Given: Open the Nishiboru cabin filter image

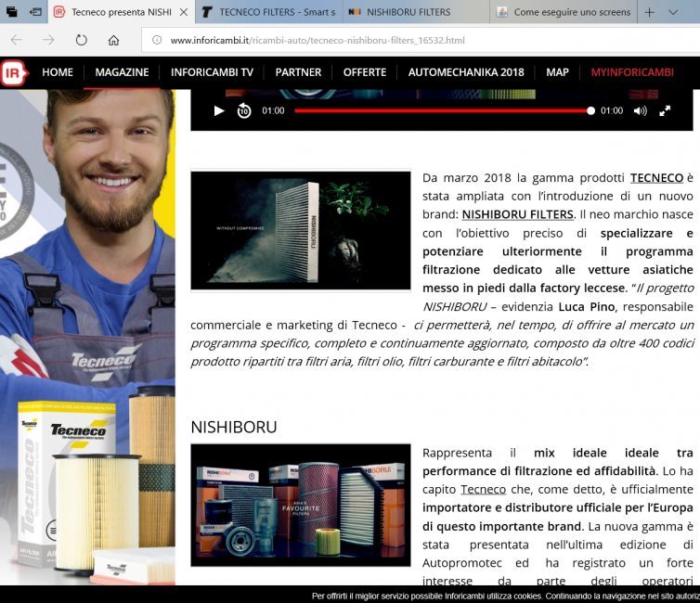Looking at the screenshot, I should pyautogui.click(x=301, y=231).
